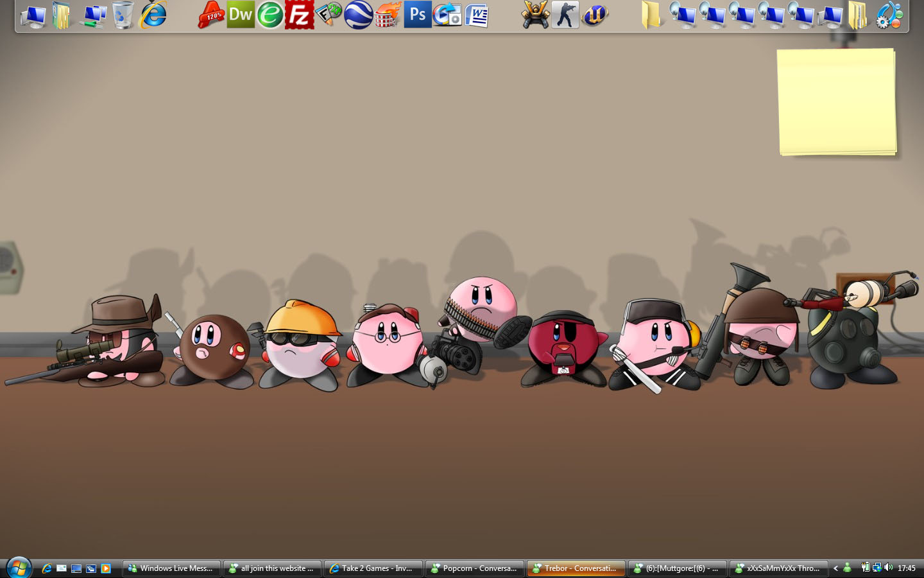Launch the media player with iPod icon
Image resolution: width=924 pixels, height=578 pixels.
point(447,15)
